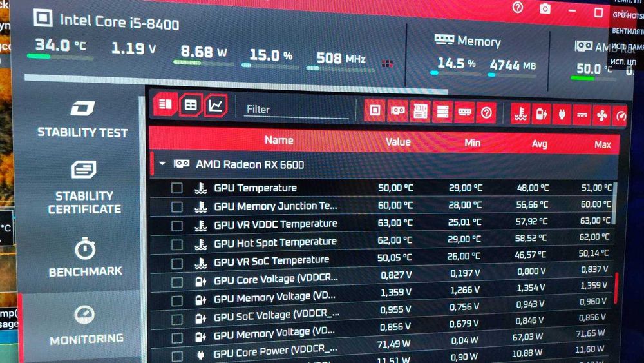Filter sensors by storage drive icon
Screen dimensions: 644x363
point(442,112)
